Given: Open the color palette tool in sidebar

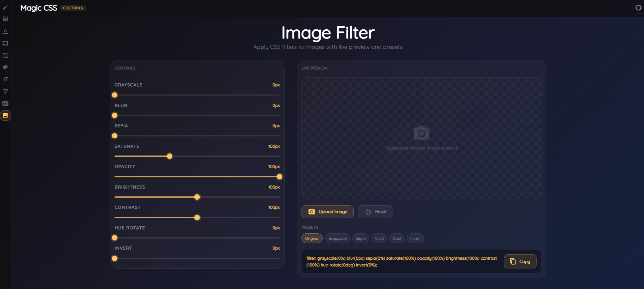Looking at the screenshot, I should [x=5, y=67].
